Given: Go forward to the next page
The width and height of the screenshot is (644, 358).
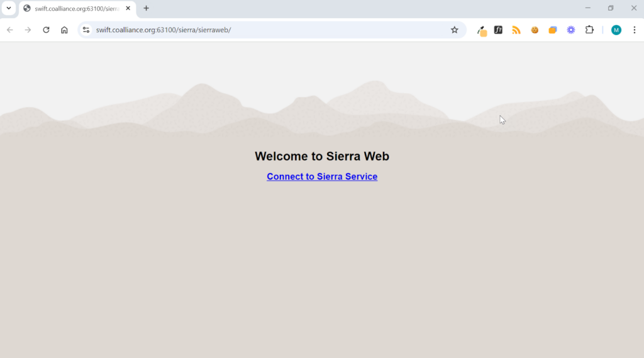Looking at the screenshot, I should [x=28, y=30].
